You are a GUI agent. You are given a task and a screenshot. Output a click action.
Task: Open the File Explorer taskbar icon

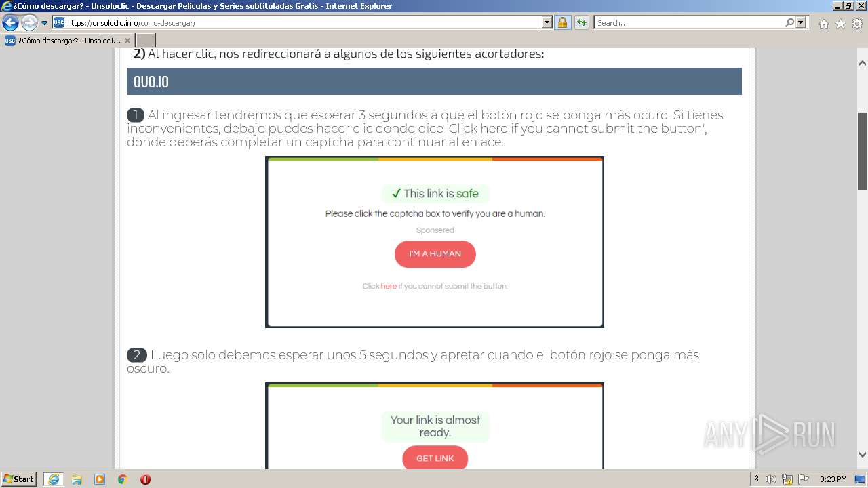pos(77,479)
